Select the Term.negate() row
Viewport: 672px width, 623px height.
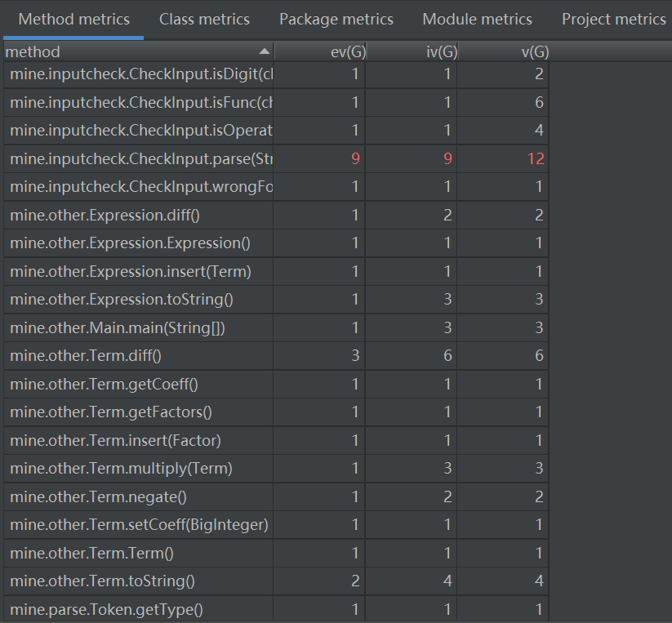[x=276, y=496]
